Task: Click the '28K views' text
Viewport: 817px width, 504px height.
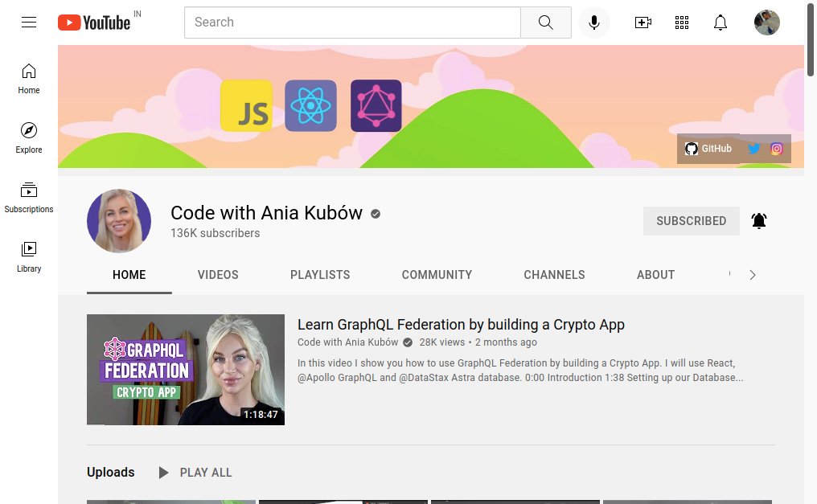Action: point(441,342)
